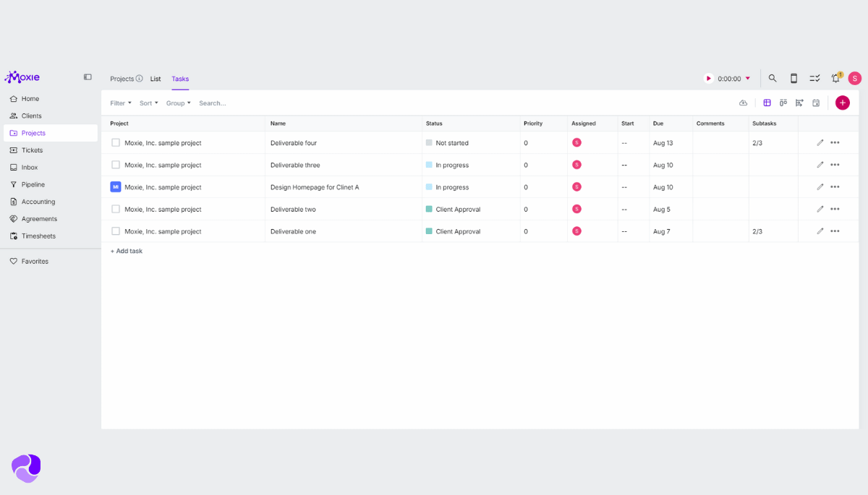Open search with the magnifier icon
Image resolution: width=868 pixels, height=495 pixels.
tap(773, 78)
